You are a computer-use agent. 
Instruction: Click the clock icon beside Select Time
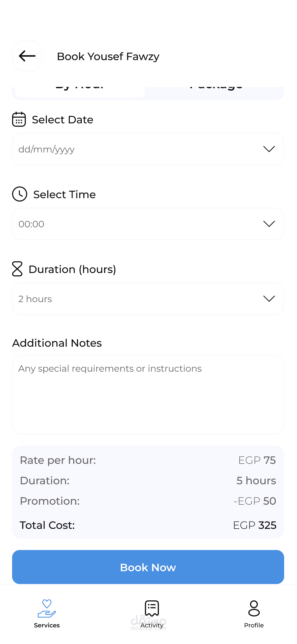19,194
